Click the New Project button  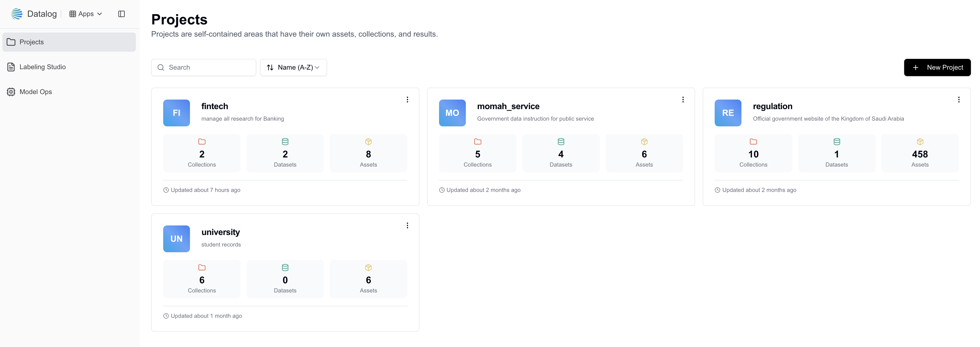(x=937, y=67)
